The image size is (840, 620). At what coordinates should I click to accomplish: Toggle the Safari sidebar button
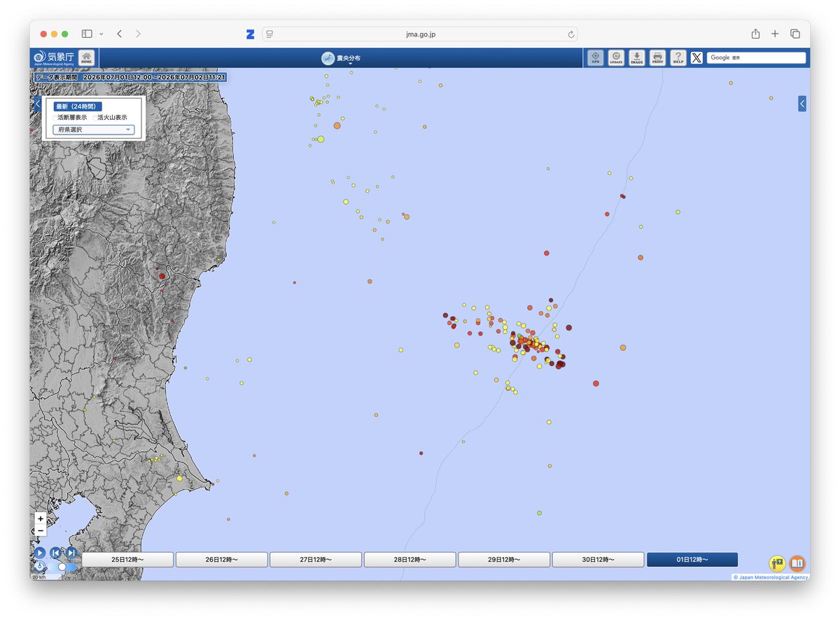click(x=87, y=34)
